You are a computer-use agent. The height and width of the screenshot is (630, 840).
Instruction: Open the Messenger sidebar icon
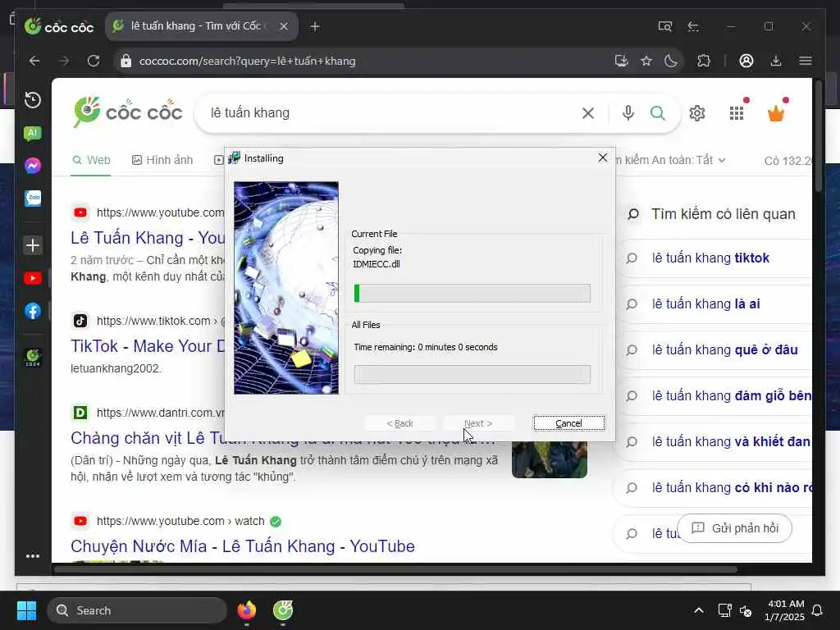pos(33,166)
